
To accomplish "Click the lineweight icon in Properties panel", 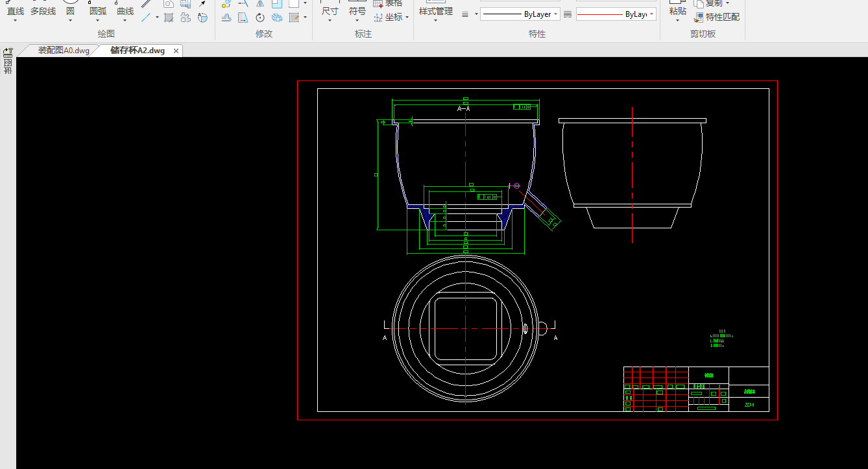I will click(x=465, y=14).
